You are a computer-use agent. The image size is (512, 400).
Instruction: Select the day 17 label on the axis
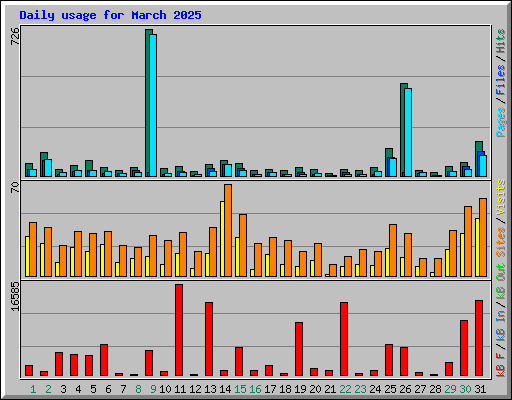coord(270,389)
